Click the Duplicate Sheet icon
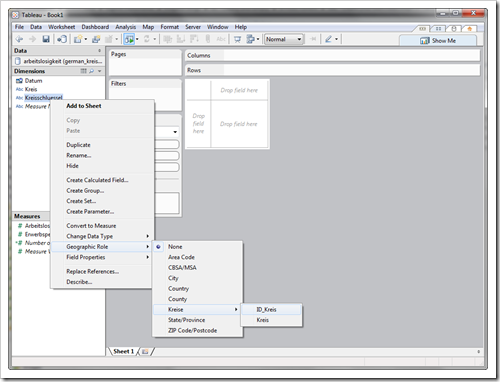This screenshot has height=382, width=500. point(96,39)
